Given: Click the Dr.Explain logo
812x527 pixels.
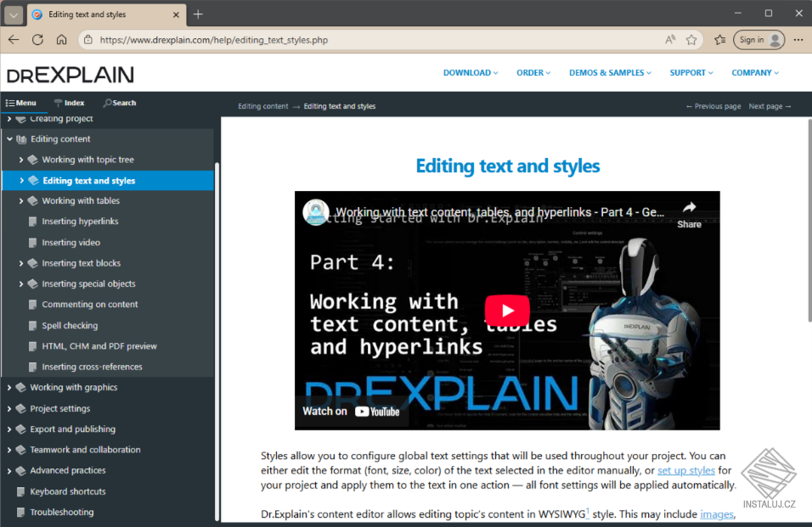Looking at the screenshot, I should (70, 75).
